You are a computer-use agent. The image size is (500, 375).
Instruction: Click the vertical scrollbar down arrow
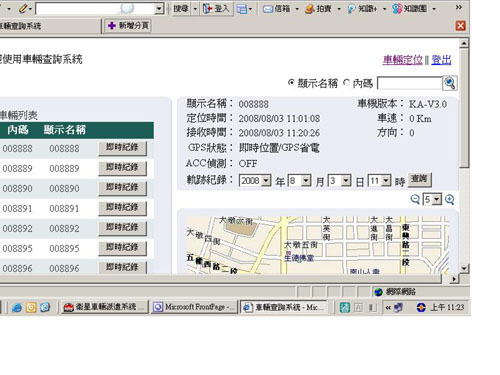point(464,268)
